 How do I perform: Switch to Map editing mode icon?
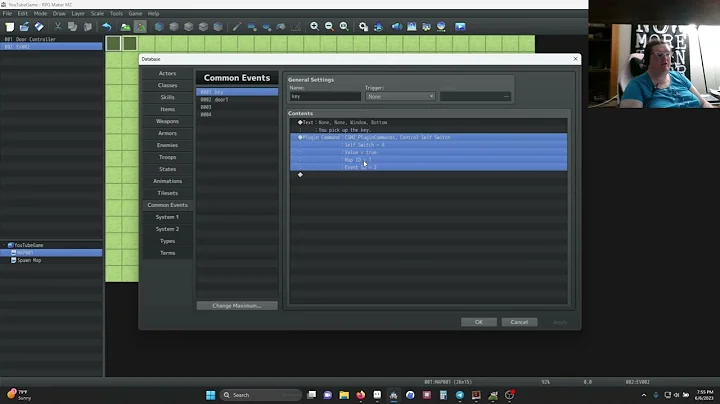point(125,27)
